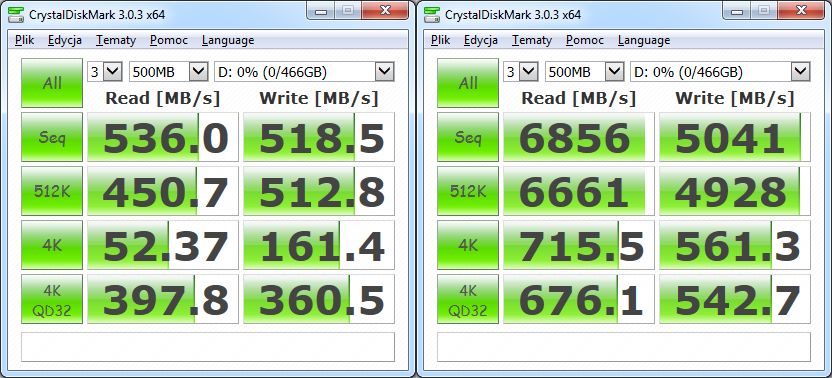The height and width of the screenshot is (378, 832).
Task: Start 512K test in right window
Action: [x=468, y=191]
